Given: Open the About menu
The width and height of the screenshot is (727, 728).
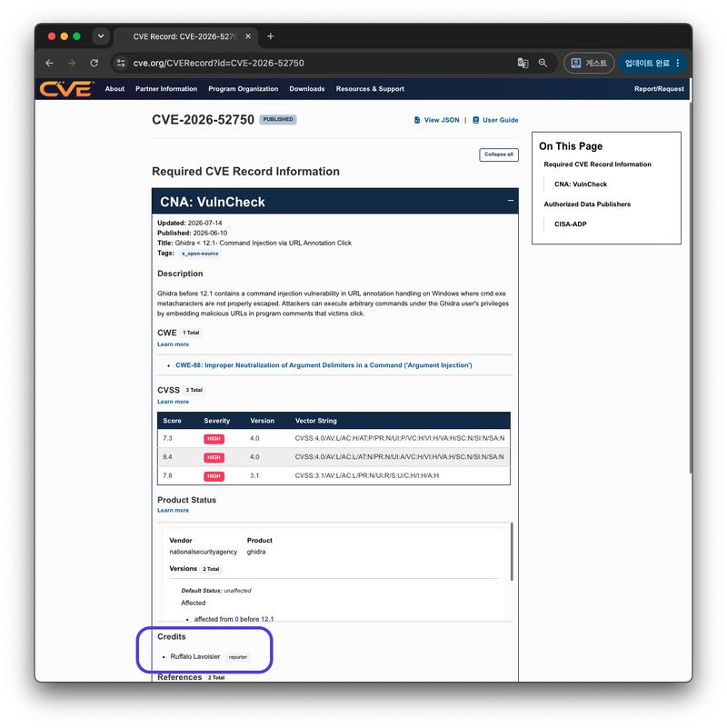Looking at the screenshot, I should point(115,89).
